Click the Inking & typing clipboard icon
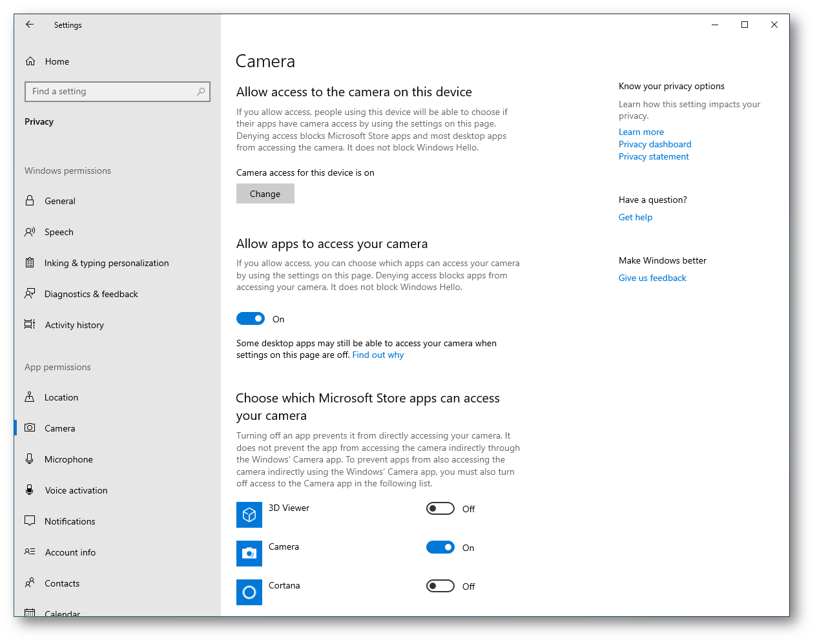 pos(30,262)
